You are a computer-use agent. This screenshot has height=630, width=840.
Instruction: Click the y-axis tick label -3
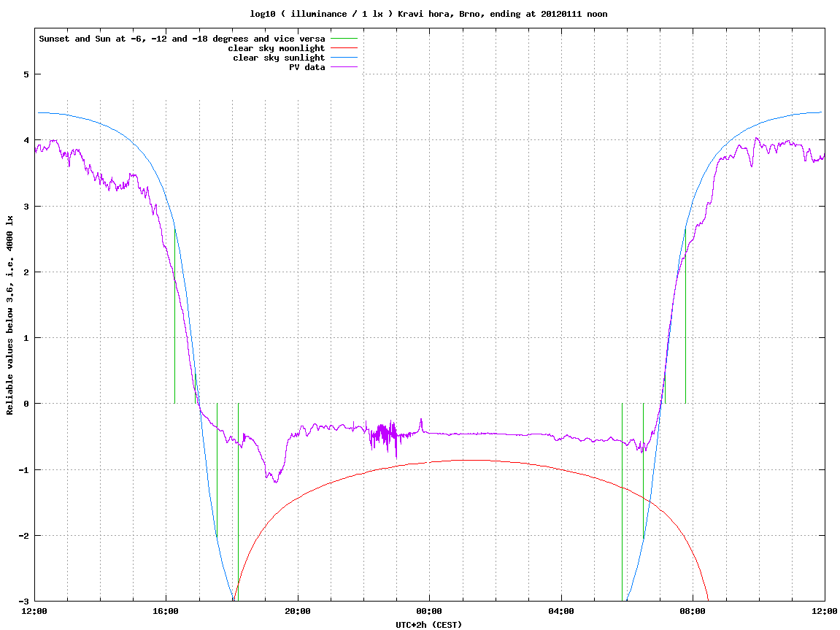(23, 602)
